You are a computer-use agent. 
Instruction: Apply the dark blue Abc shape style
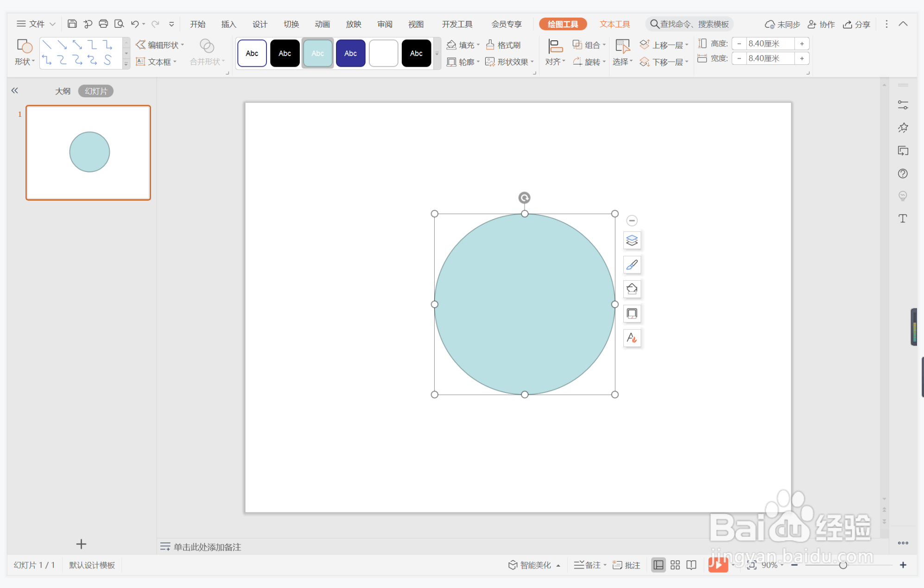[350, 53]
